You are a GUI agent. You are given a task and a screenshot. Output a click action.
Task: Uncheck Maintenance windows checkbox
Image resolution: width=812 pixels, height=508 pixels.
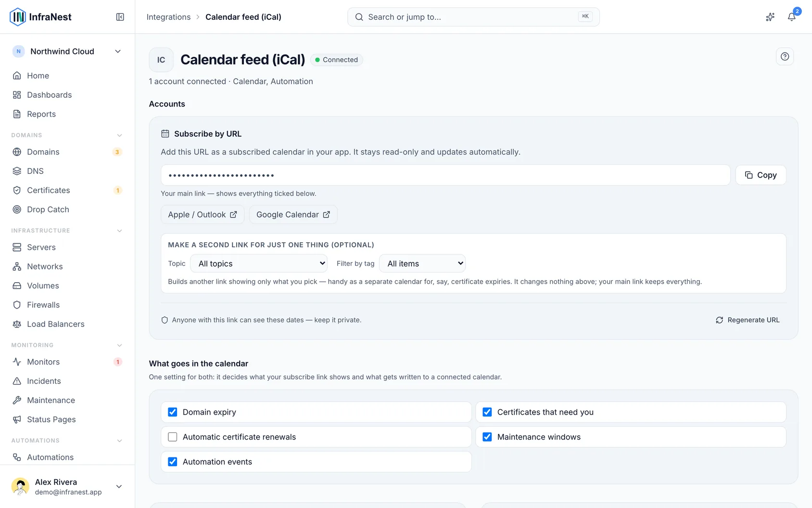click(x=487, y=437)
